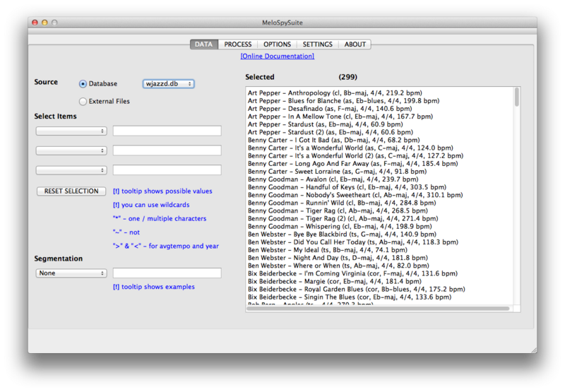This screenshot has width=565, height=392.
Task: Expand the first Select Items dropdown
Action: coord(71,131)
